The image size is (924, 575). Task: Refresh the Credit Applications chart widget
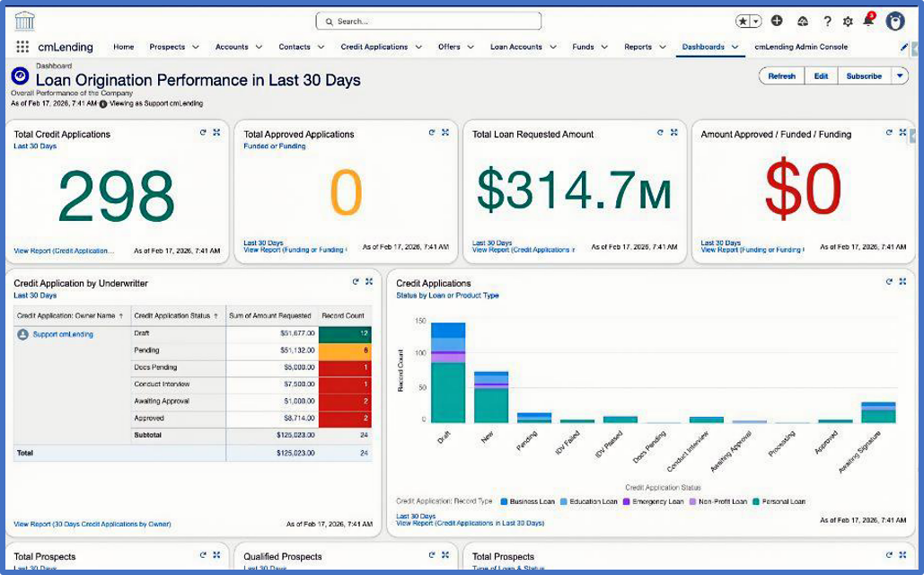(x=889, y=282)
